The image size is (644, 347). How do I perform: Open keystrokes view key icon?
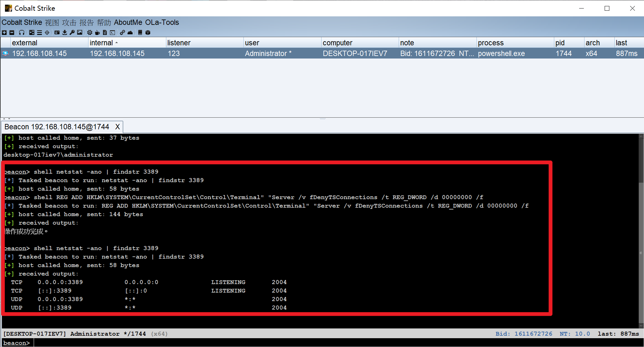(72, 32)
